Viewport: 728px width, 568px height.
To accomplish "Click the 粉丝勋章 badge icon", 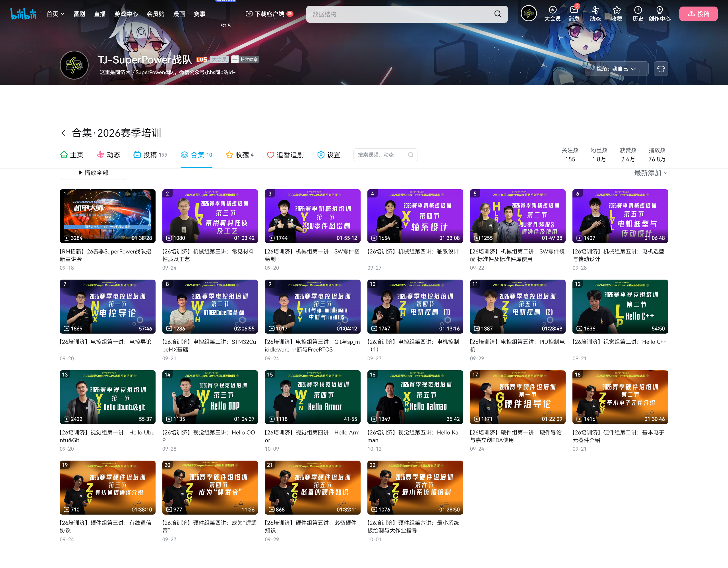I will click(245, 60).
